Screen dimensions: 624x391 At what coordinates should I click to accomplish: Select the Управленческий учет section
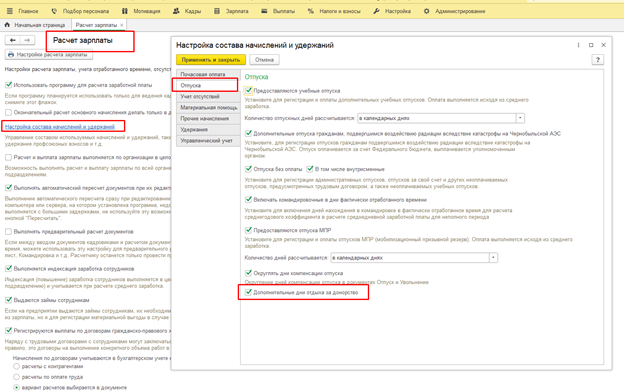[208, 141]
